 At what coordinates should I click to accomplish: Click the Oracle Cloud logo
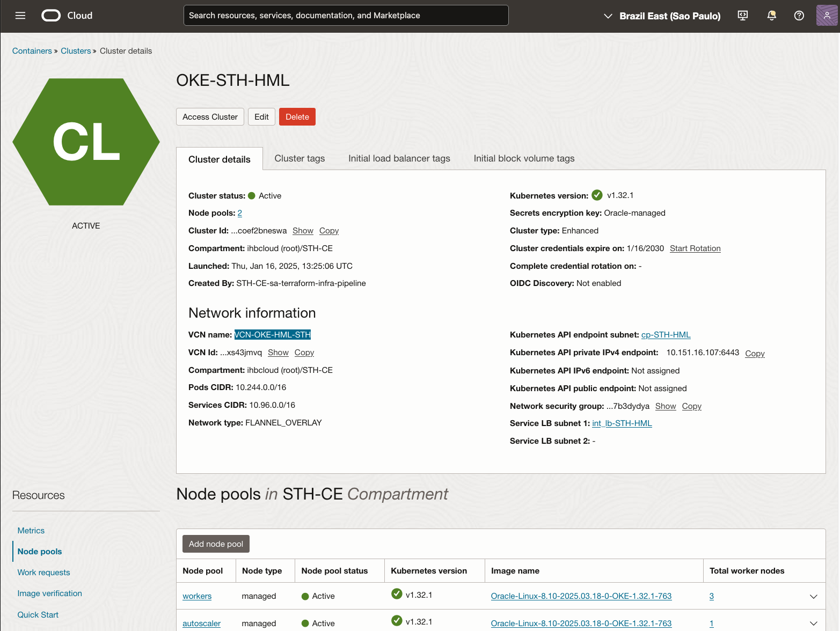point(51,15)
